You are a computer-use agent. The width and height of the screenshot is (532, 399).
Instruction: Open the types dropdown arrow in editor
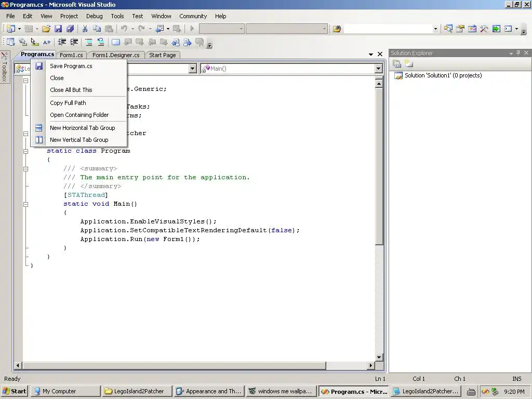pos(192,69)
